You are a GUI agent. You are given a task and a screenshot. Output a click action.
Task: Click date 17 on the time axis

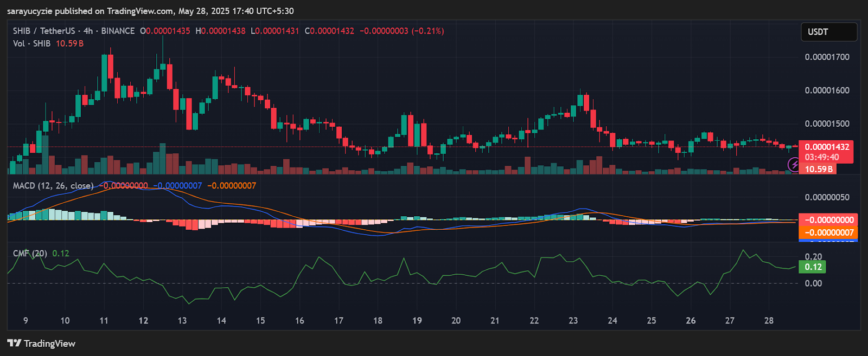[x=339, y=321]
